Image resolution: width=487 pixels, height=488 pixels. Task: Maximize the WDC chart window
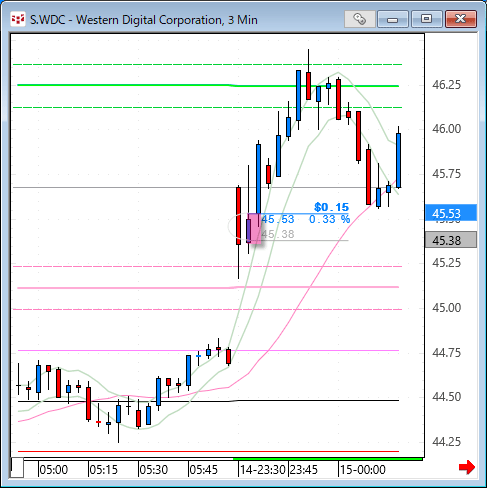click(x=426, y=19)
